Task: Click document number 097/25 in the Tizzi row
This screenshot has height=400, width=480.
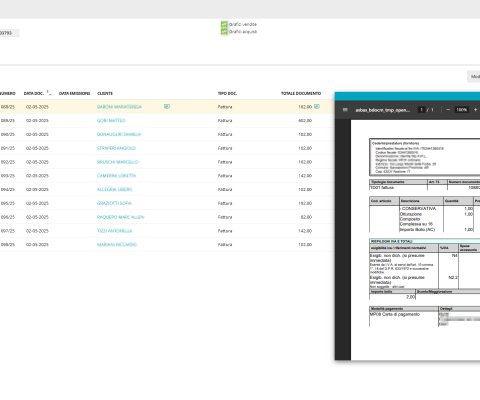Action: pyautogui.click(x=8, y=231)
